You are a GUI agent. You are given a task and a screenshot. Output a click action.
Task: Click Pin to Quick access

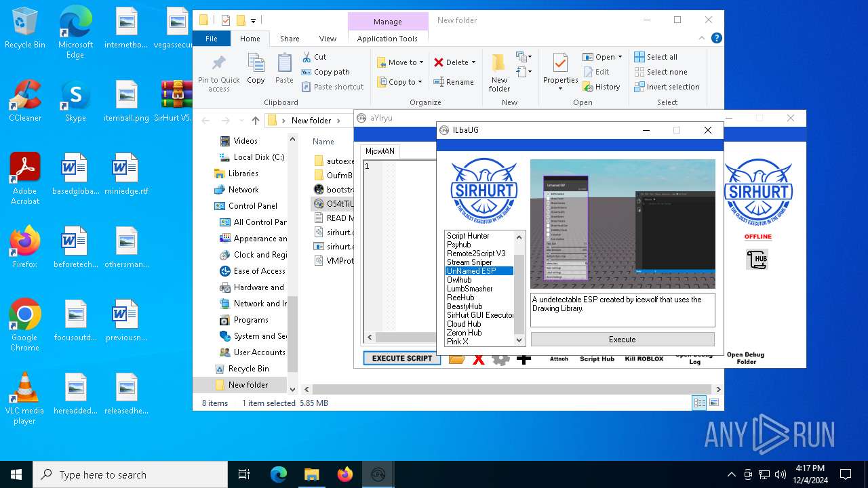(x=219, y=73)
